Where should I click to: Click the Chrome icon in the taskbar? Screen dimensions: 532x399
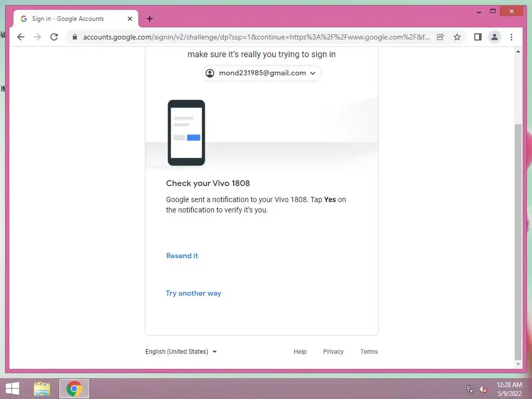pyautogui.click(x=74, y=389)
